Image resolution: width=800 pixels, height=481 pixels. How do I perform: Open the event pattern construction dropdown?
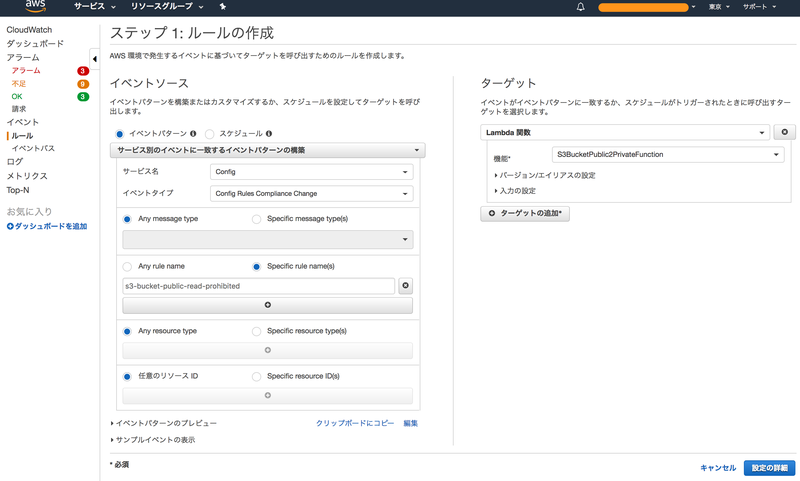pos(267,150)
